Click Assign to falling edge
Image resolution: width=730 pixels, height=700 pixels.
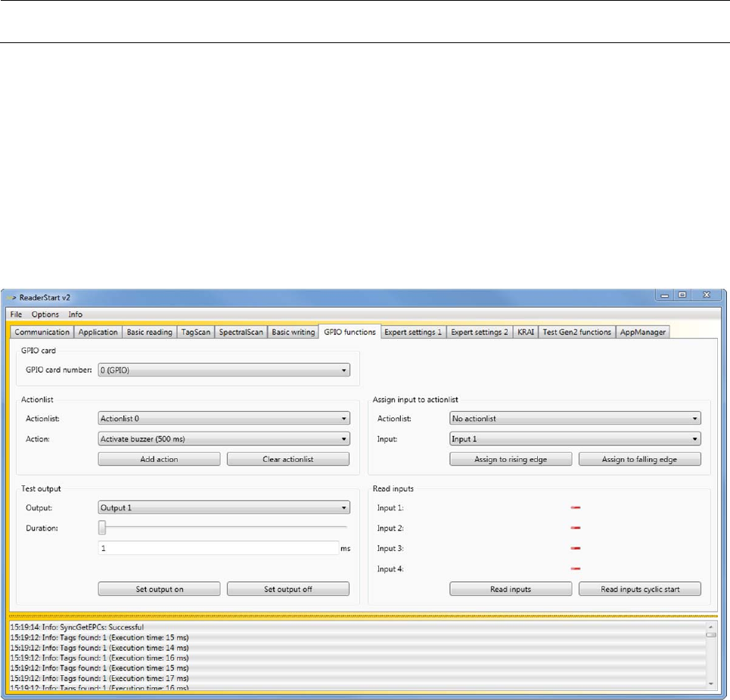click(x=640, y=459)
